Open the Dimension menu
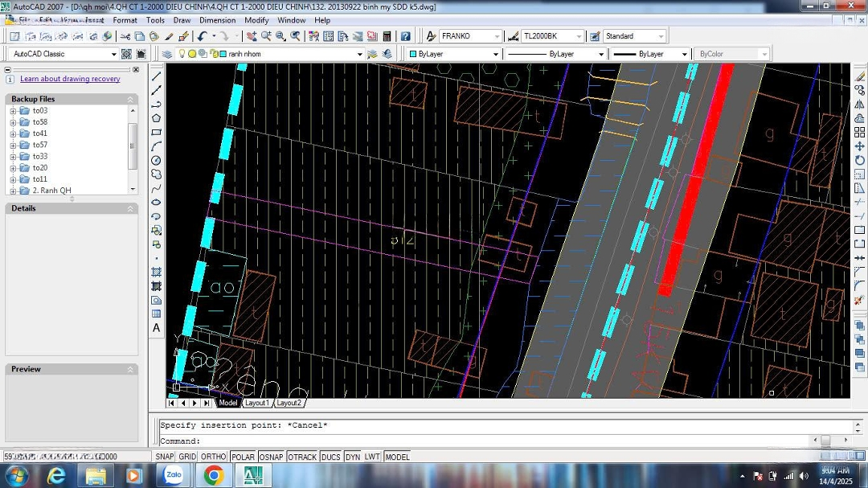The image size is (868, 488). coord(217,20)
